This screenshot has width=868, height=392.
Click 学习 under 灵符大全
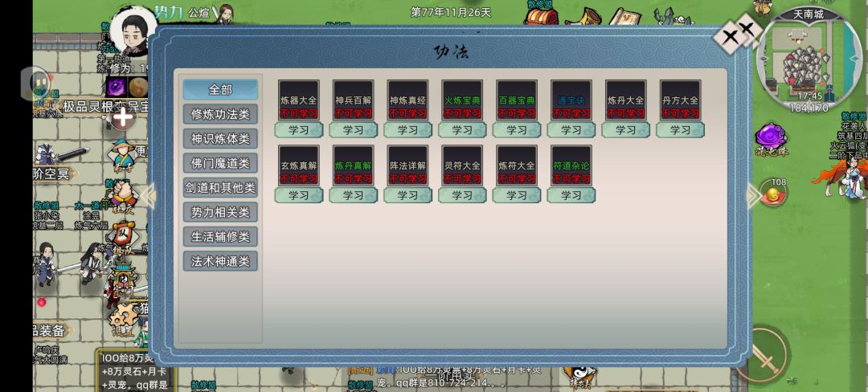(x=462, y=195)
